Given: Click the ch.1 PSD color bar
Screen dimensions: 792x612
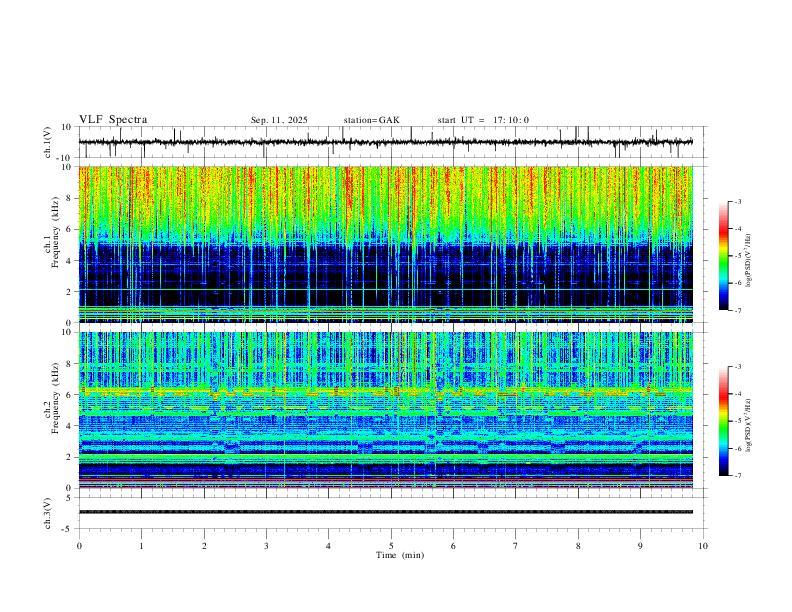Looking at the screenshot, I should 723,256.
